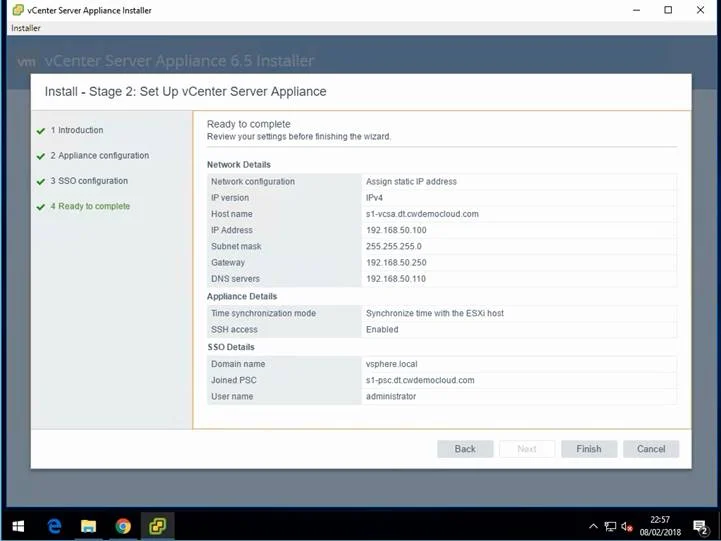Click Joined PSC value s1-psc.dt.cwdemocloud.com

420,380
